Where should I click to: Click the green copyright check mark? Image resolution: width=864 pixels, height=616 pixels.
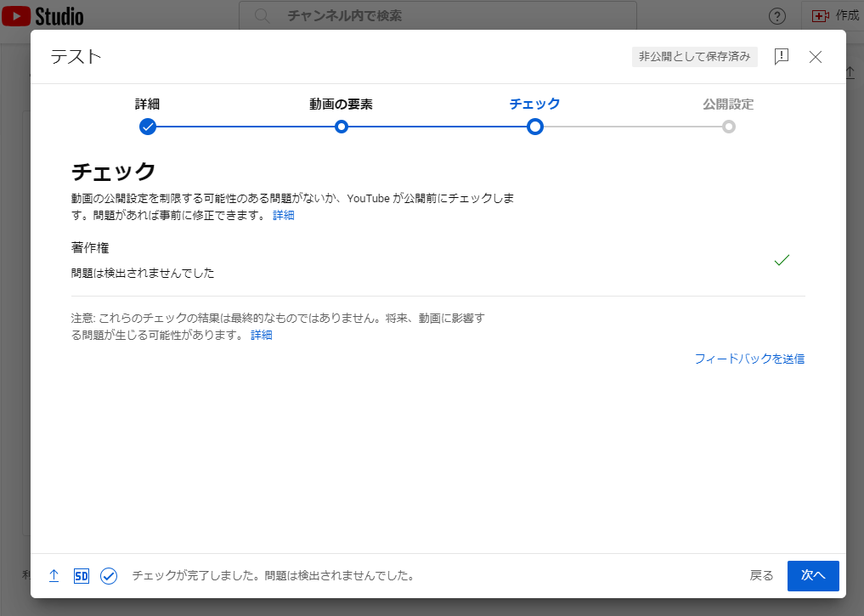click(782, 260)
